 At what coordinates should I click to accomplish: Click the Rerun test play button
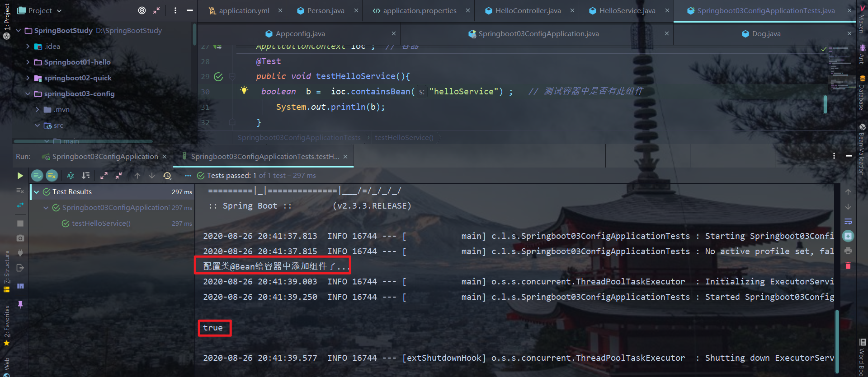point(20,176)
